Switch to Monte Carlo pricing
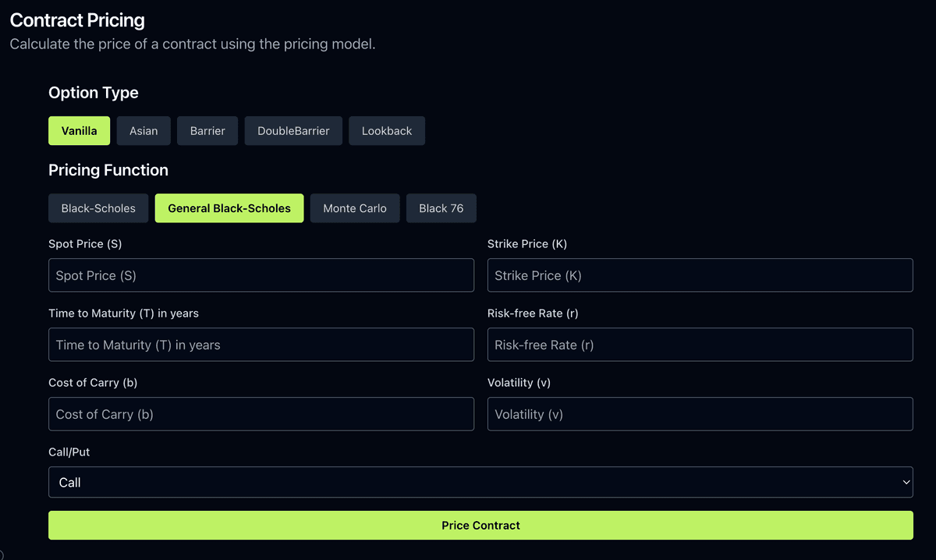Viewport: 936px width, 560px height. 355,207
